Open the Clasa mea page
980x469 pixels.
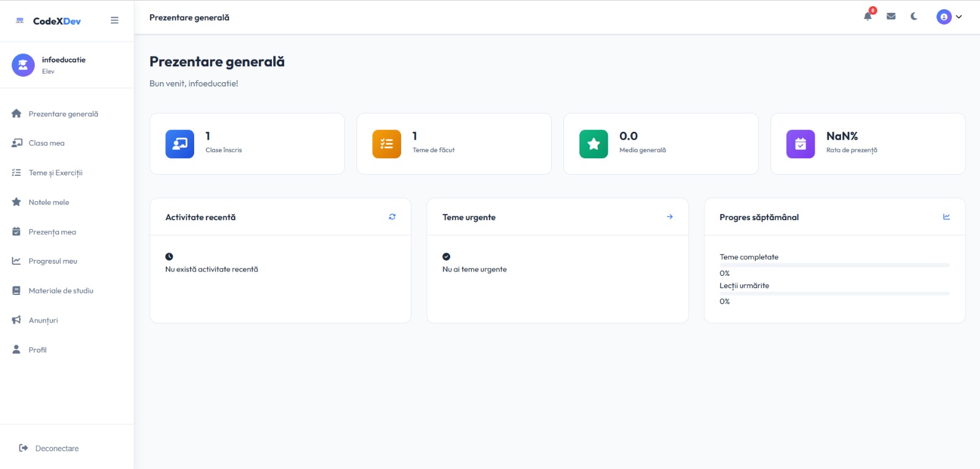(x=67, y=143)
